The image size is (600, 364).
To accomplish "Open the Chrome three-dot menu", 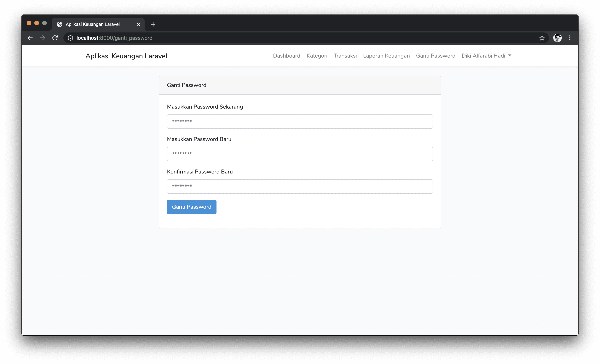I will pos(570,38).
